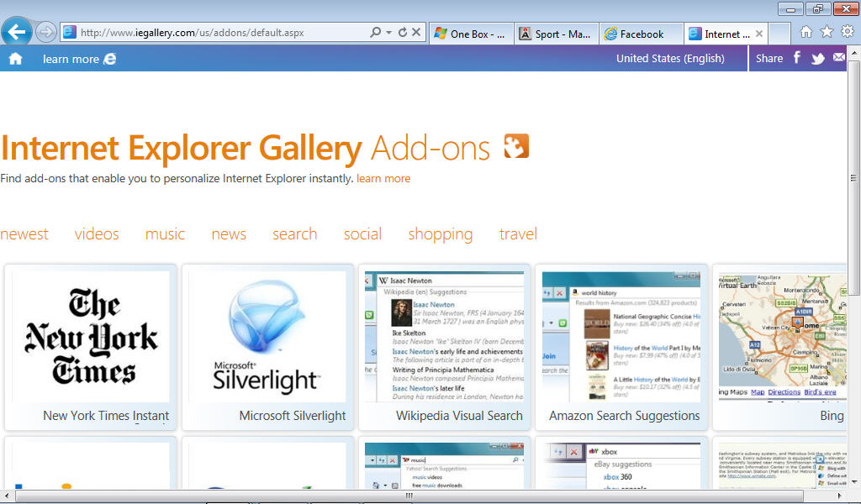Open the search category
861x504 pixels.
(295, 234)
